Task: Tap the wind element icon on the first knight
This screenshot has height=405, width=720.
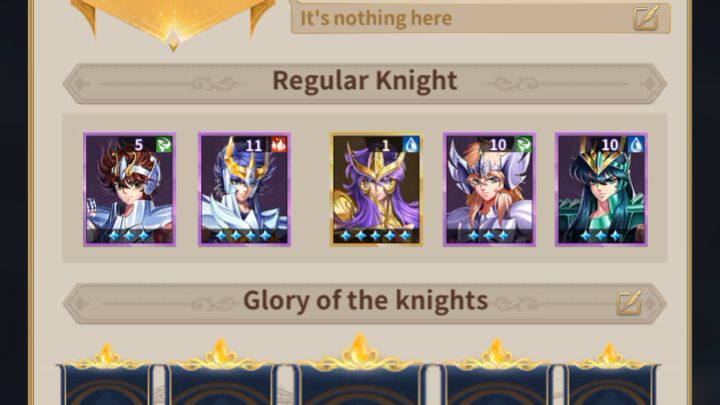Action: (164, 145)
